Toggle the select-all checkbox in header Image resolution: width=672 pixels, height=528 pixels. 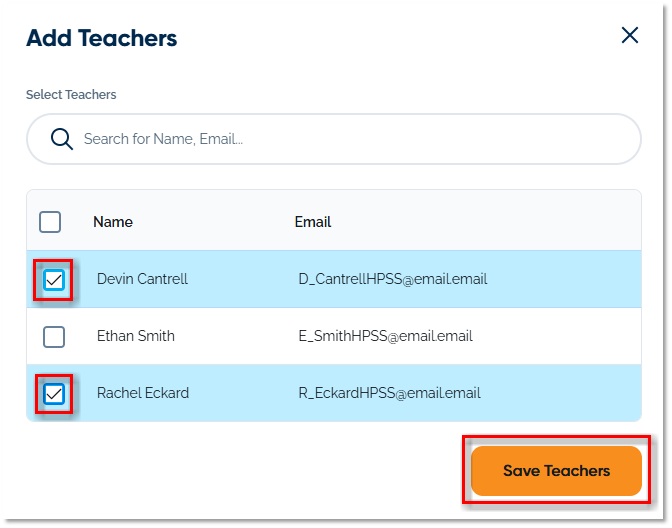(50, 222)
